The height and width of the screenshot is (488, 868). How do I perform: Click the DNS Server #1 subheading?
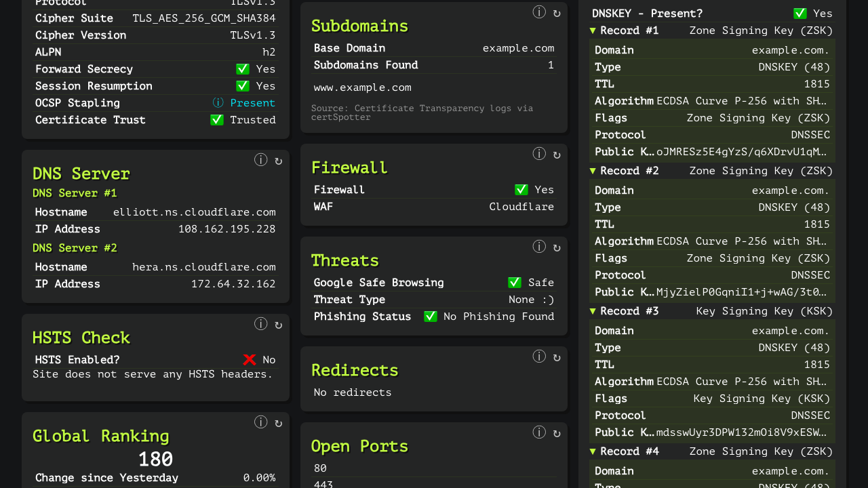(x=75, y=193)
